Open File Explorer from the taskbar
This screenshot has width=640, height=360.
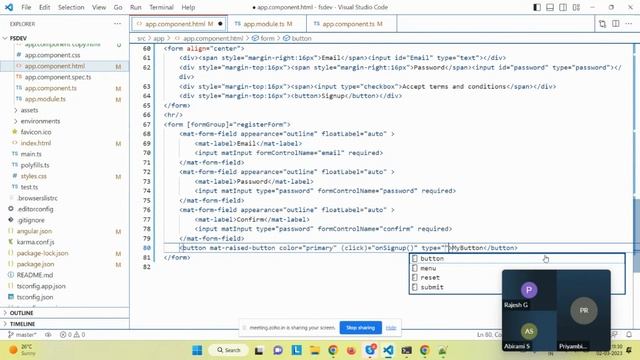click(x=315, y=350)
